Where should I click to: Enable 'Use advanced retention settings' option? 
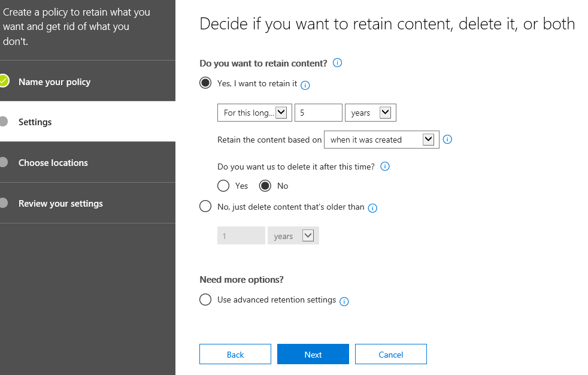click(x=205, y=300)
